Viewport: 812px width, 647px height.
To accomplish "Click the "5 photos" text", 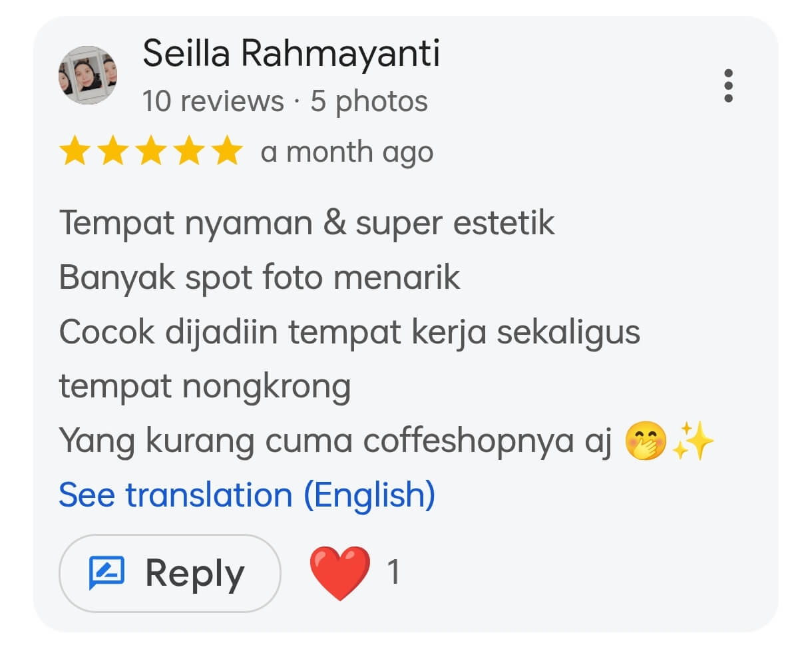I will [x=369, y=101].
